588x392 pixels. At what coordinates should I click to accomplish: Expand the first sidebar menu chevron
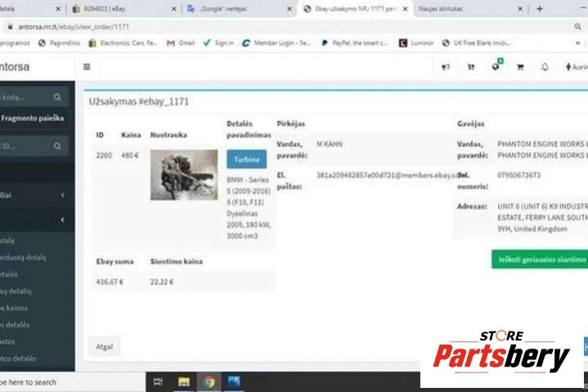[62, 196]
